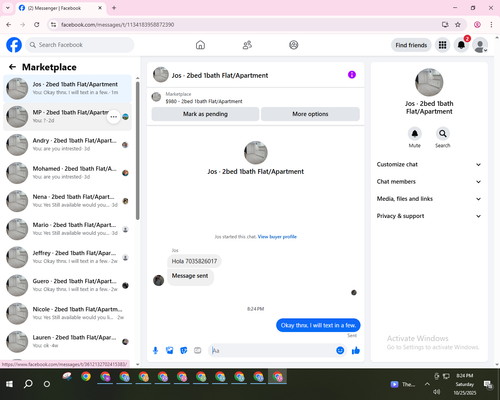500x400 pixels.
Task: Show hidden system tray icons
Action: (427, 384)
